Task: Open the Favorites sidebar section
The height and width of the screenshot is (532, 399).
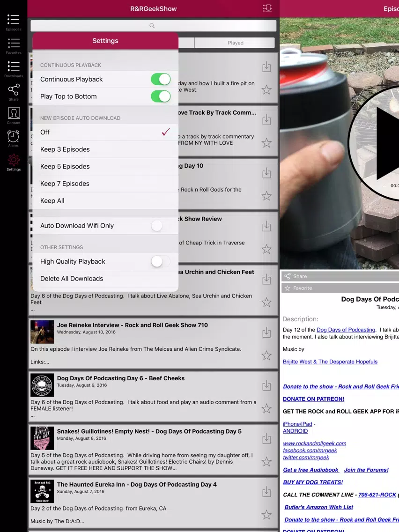Action: (13, 46)
